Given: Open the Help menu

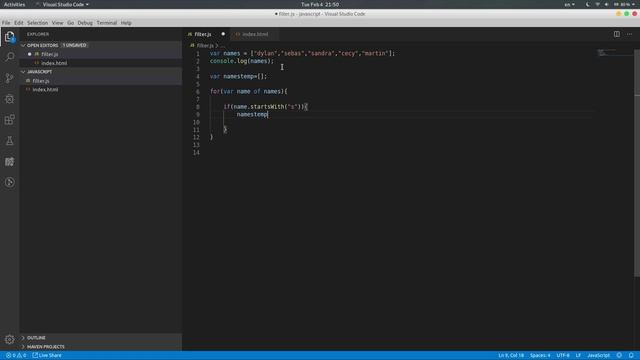Looking at the screenshot, I should pyautogui.click(x=126, y=23).
